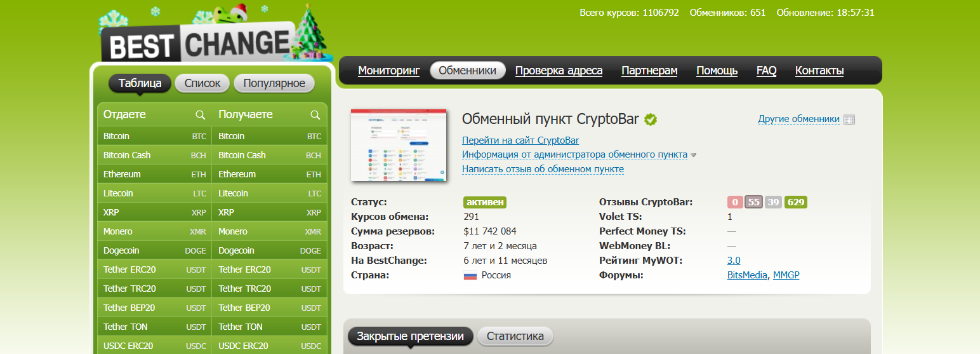This screenshot has height=354, width=980.
Task: Select USDC ERC20 in Получаете column
Action: pyautogui.click(x=270, y=345)
